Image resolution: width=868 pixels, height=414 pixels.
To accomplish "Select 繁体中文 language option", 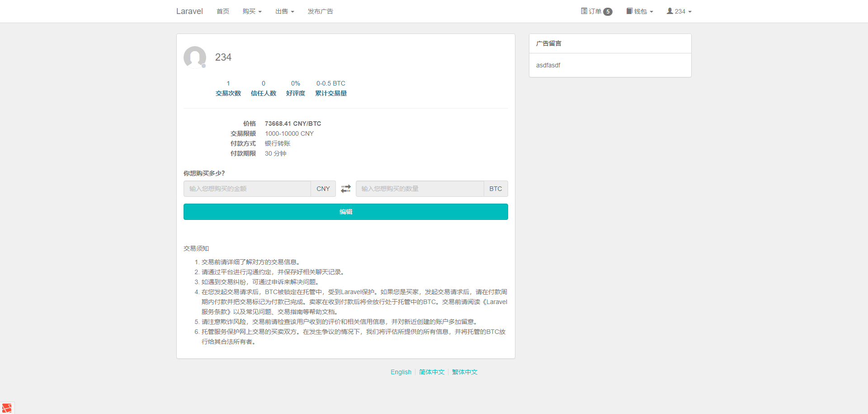I will click(x=465, y=372).
